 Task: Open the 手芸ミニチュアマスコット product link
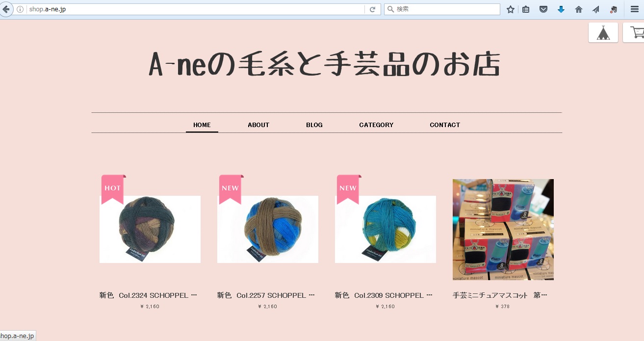(x=500, y=295)
